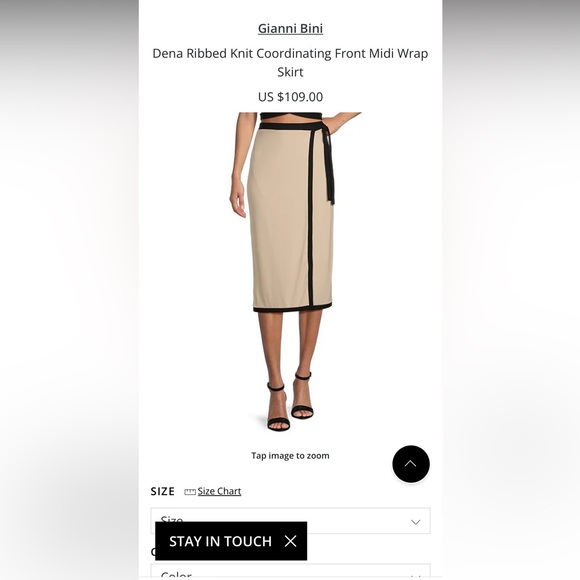The image size is (580, 580).
Task: Click the chevron arrow of Size dropdown
Action: [x=416, y=522]
